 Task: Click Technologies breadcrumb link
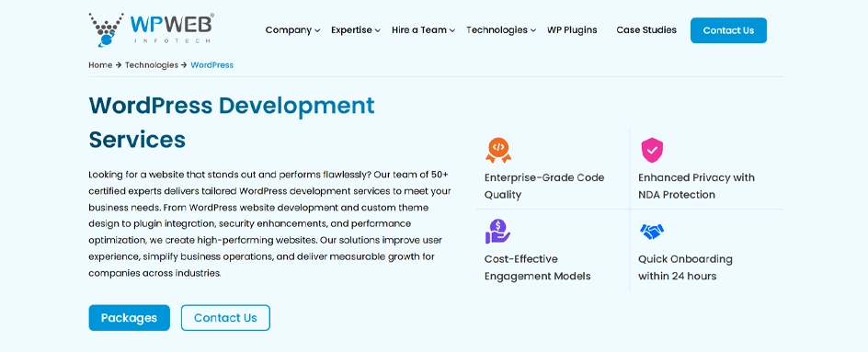pos(151,64)
